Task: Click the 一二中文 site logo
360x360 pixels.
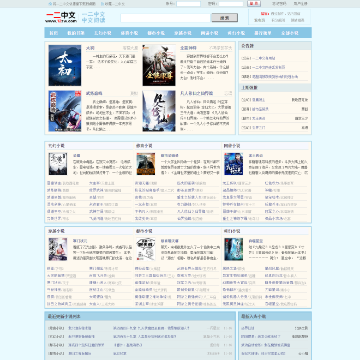Action: pyautogui.click(x=61, y=17)
